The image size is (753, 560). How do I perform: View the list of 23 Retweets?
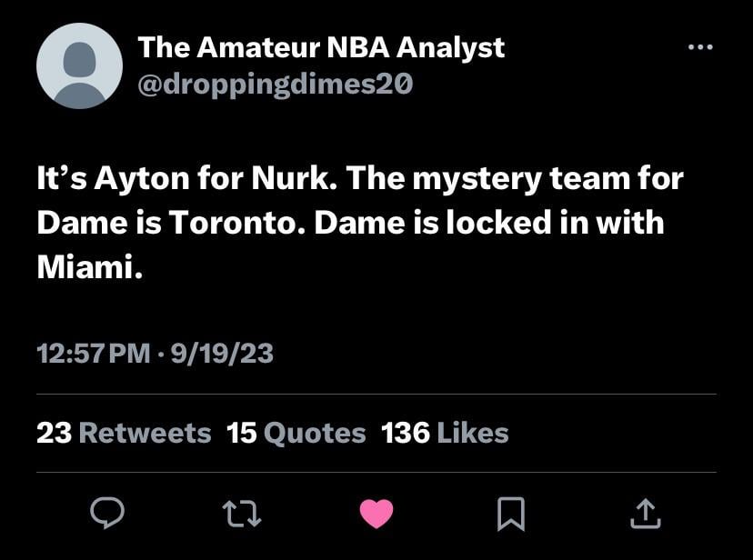point(123,433)
